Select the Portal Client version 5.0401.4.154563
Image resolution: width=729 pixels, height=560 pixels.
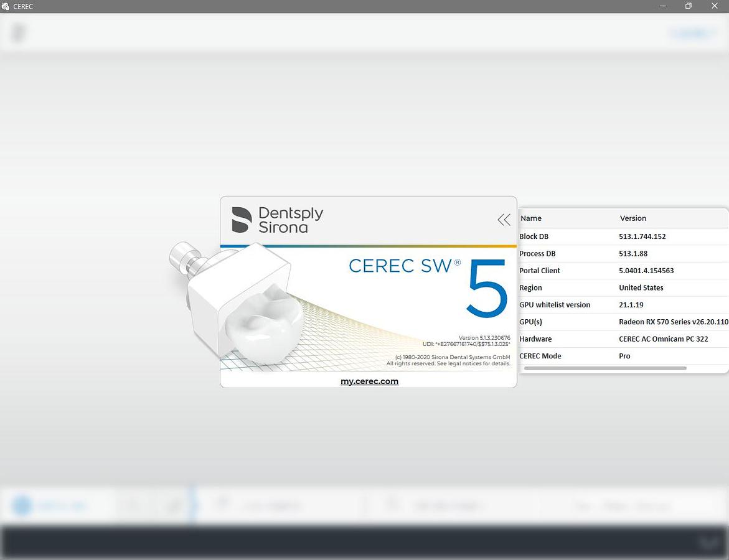point(646,271)
